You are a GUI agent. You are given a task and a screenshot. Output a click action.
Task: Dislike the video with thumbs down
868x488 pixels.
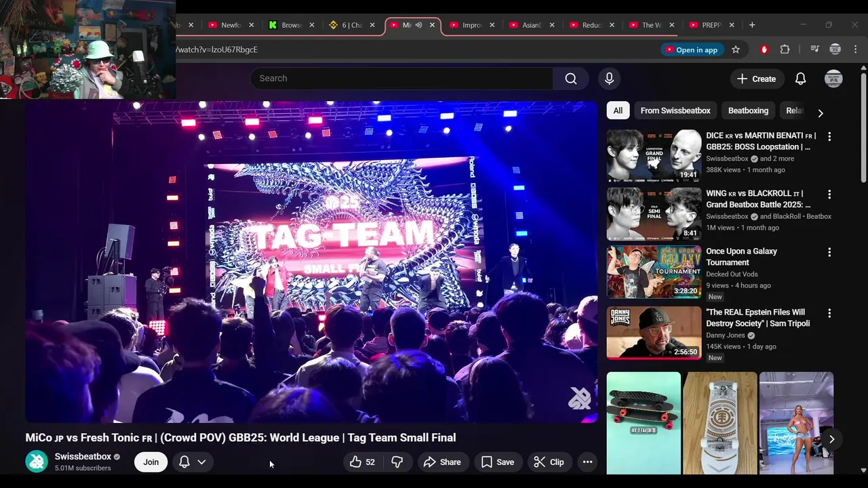pos(397,462)
